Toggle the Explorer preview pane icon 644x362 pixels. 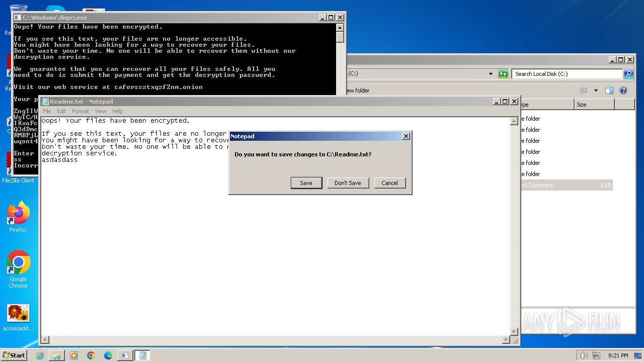click(x=609, y=90)
